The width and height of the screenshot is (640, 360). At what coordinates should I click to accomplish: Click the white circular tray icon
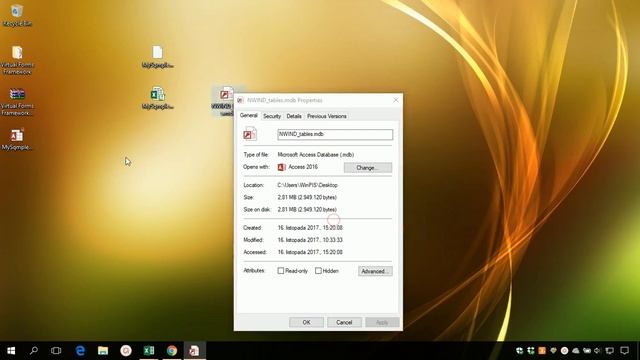click(564, 350)
